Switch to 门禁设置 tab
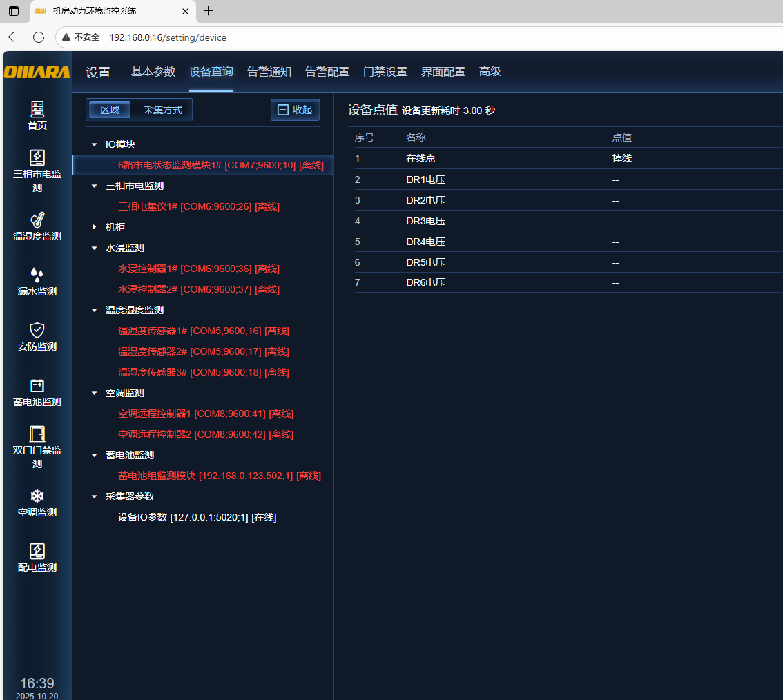 [x=385, y=72]
